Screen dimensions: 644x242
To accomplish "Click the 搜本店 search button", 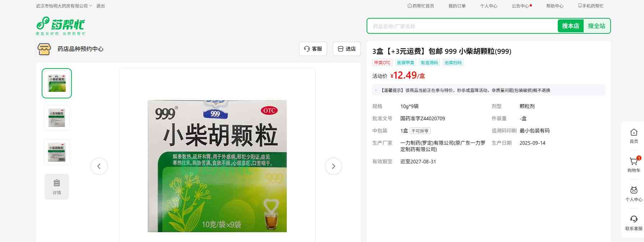I will 570,26.
